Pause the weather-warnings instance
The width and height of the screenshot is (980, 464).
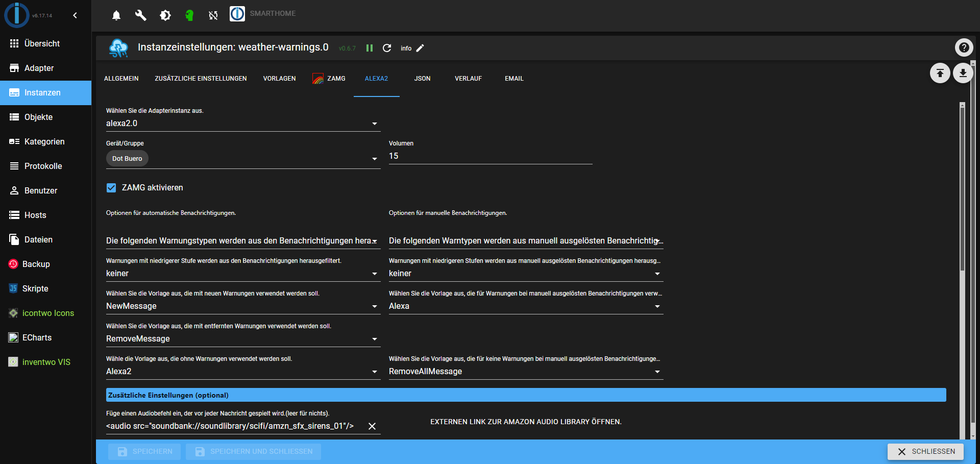pos(370,48)
